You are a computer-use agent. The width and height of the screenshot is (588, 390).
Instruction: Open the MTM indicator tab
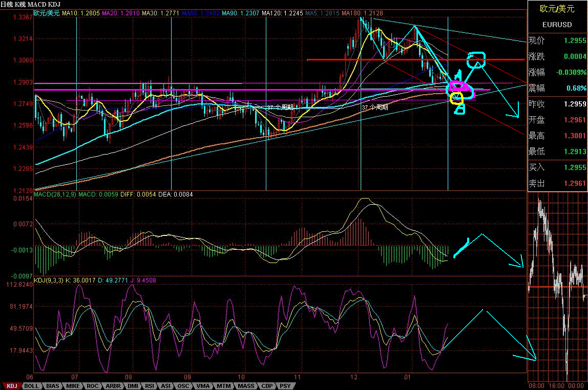pyautogui.click(x=223, y=386)
